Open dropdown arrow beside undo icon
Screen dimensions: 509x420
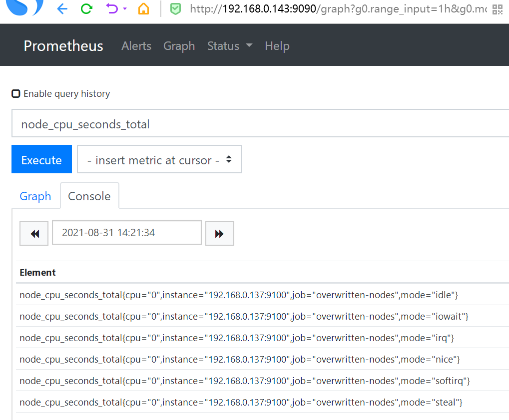[125, 9]
